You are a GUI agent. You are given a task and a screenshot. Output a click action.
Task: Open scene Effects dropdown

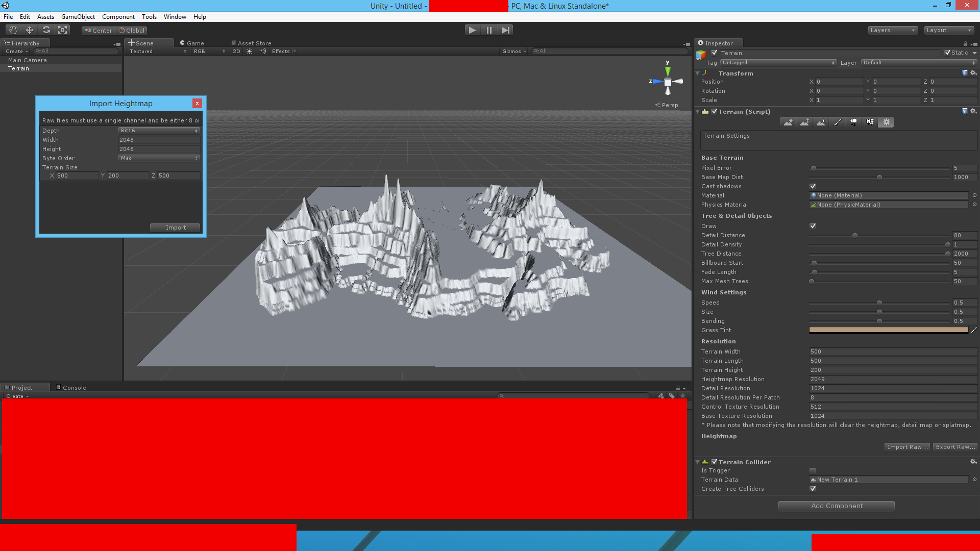(284, 52)
